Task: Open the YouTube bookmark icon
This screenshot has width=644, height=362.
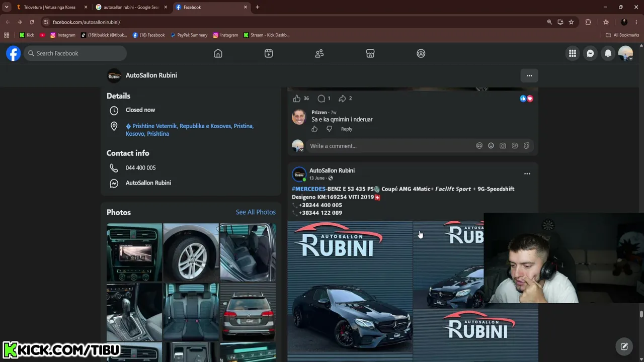Action: (42, 35)
